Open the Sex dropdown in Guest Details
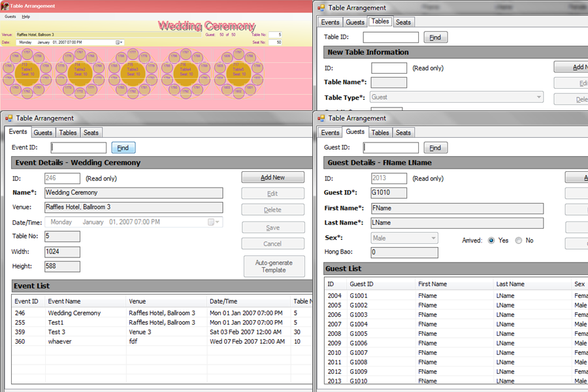This screenshot has width=588, height=392. [x=433, y=238]
